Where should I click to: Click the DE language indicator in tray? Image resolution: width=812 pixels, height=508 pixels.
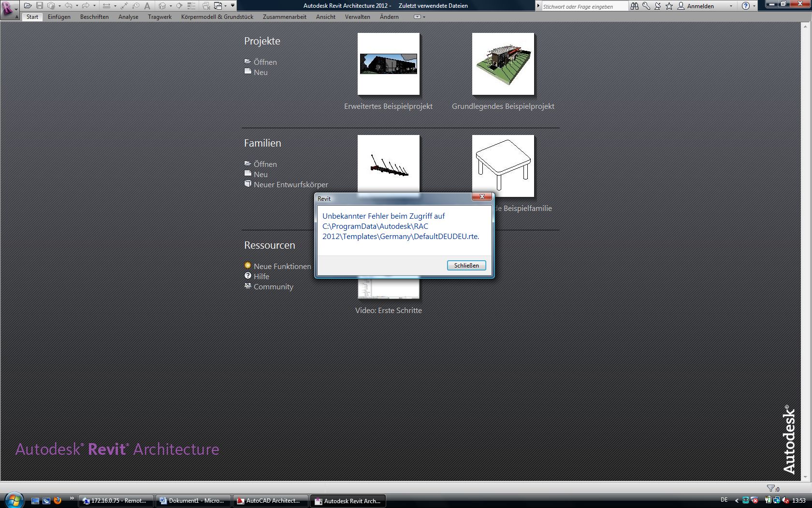724,500
